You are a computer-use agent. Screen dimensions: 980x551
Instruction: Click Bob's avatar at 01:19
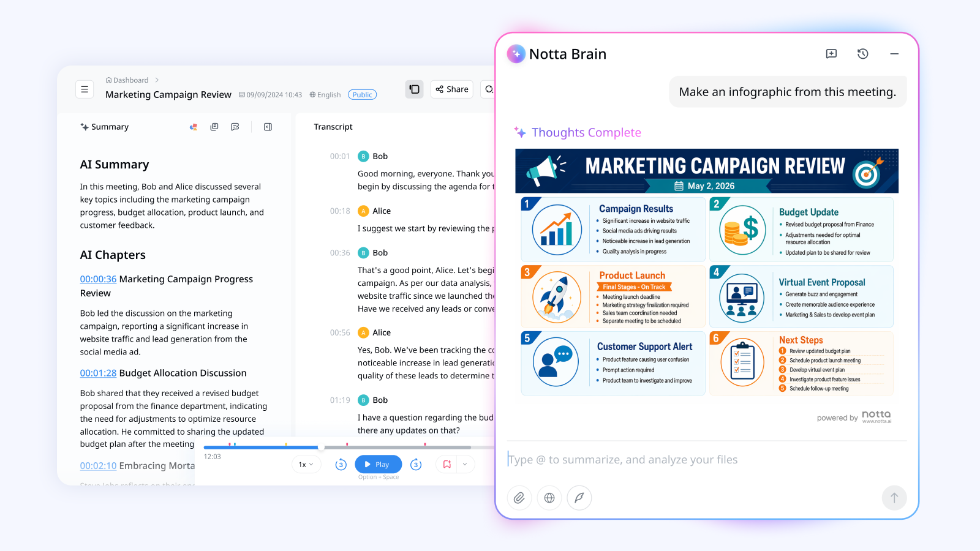[x=363, y=400]
